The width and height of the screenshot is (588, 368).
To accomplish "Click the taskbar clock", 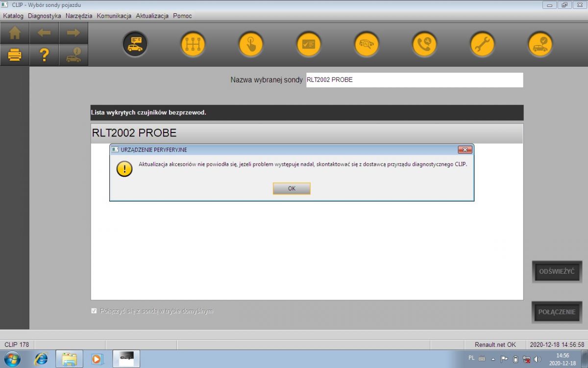I will point(563,359).
